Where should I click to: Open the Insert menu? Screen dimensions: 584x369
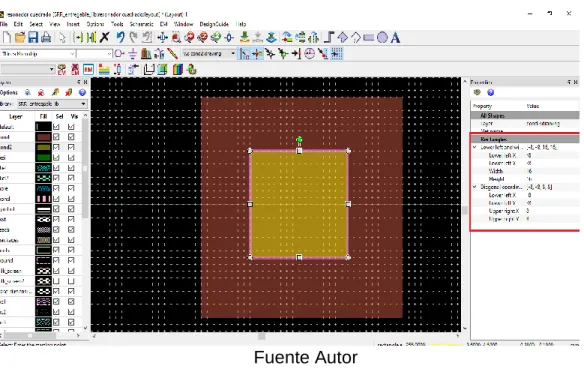point(73,24)
